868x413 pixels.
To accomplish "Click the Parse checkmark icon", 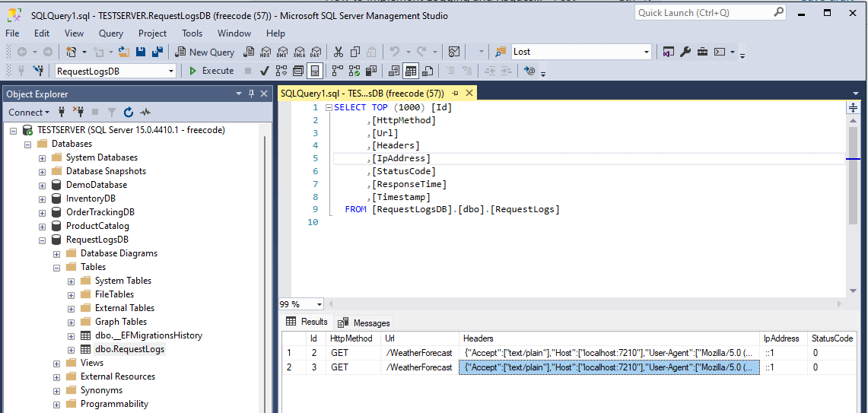I will tap(264, 71).
